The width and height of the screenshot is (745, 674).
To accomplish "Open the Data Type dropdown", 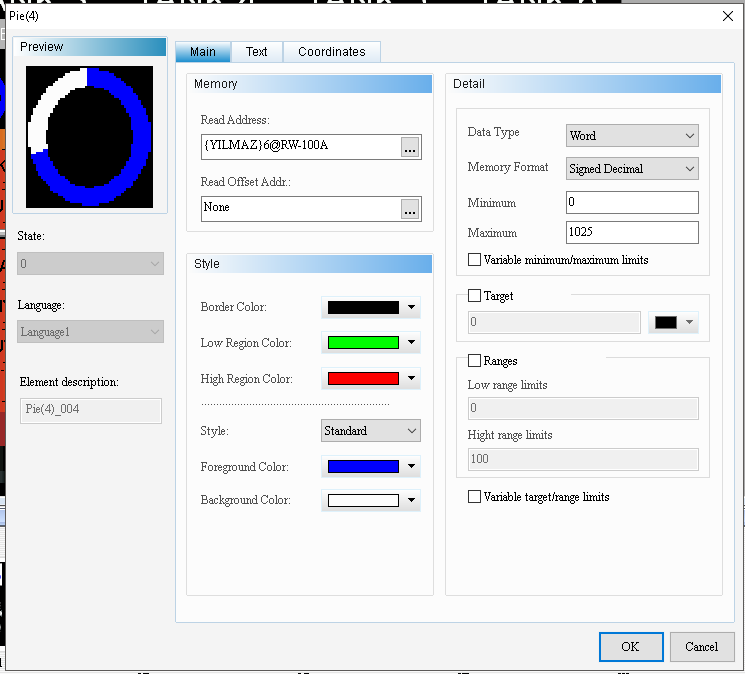I will coord(632,136).
